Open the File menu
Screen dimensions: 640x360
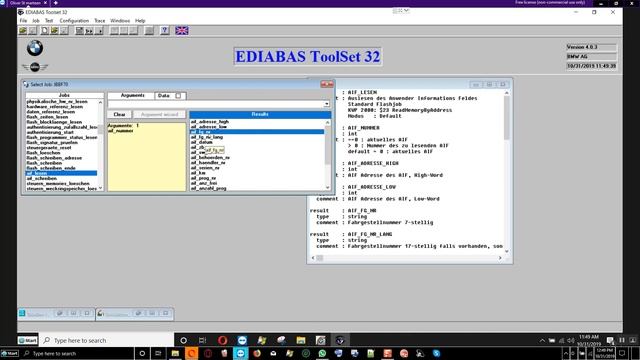point(23,20)
